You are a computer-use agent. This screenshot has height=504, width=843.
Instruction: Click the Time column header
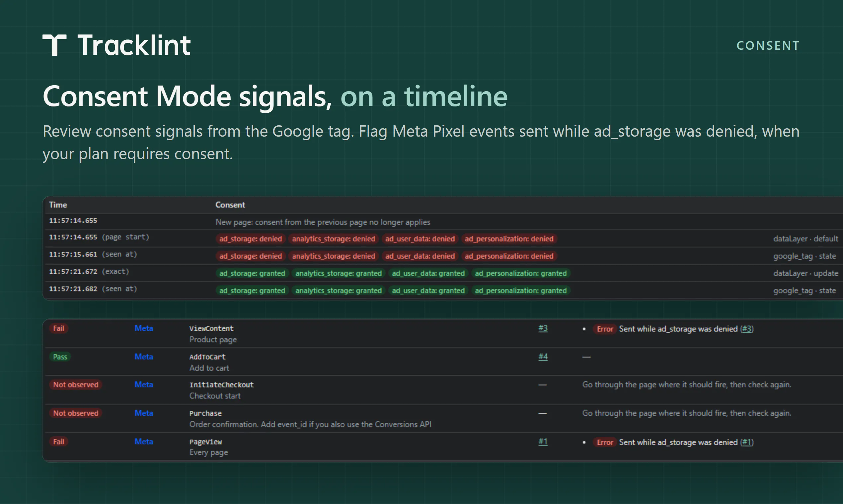click(58, 205)
